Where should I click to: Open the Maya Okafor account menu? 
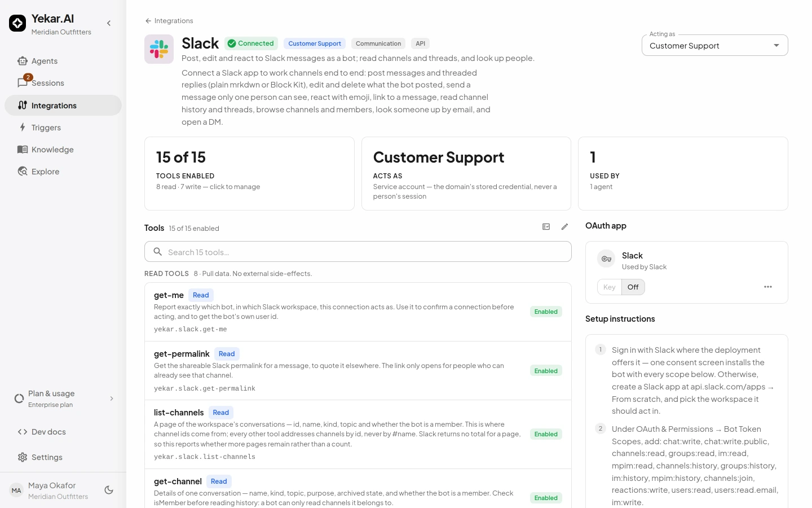[50, 491]
